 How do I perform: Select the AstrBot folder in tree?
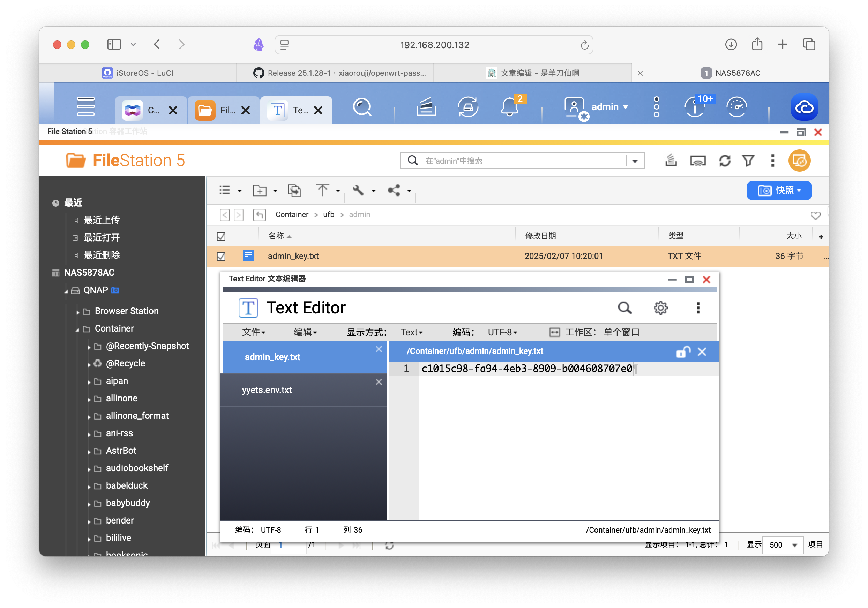[x=121, y=451]
